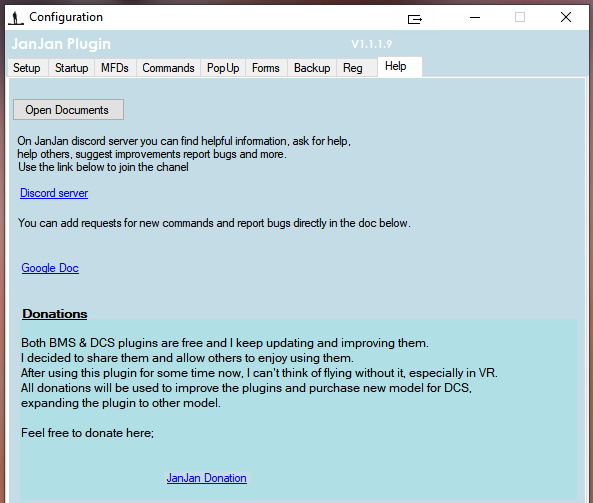This screenshot has width=593, height=503.
Task: Select the MFDs tab
Action: pyautogui.click(x=115, y=68)
